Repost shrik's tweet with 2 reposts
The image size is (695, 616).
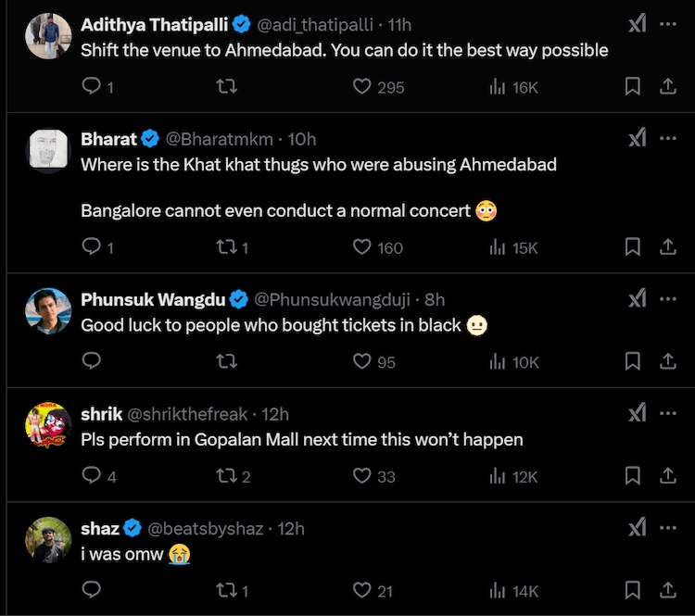coord(226,476)
